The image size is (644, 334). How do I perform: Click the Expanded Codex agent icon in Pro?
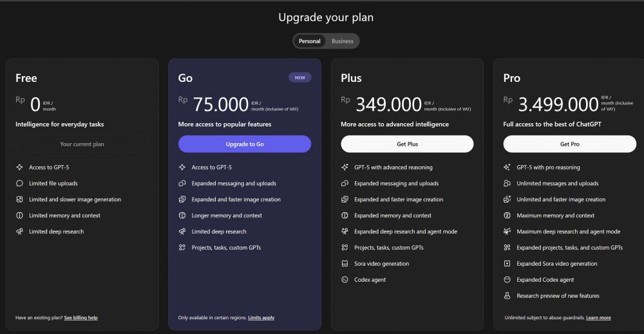coord(507,280)
